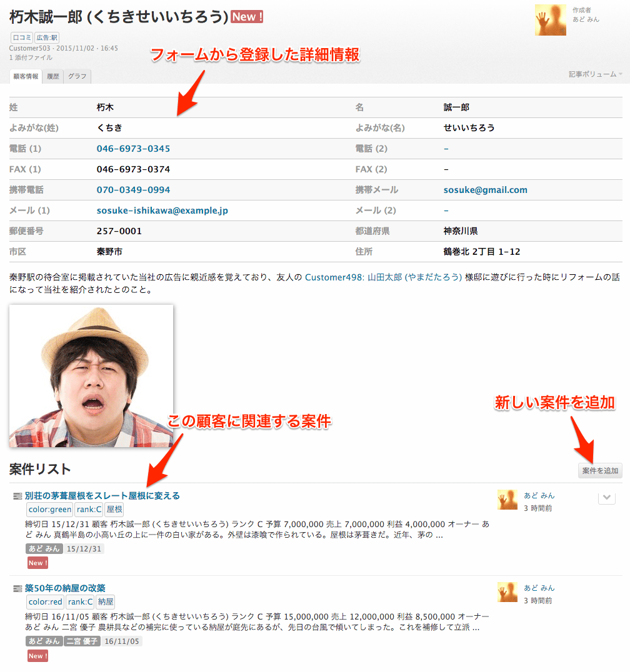Open Customer498 山田太郎 link
The width and height of the screenshot is (630, 672).
tap(383, 277)
